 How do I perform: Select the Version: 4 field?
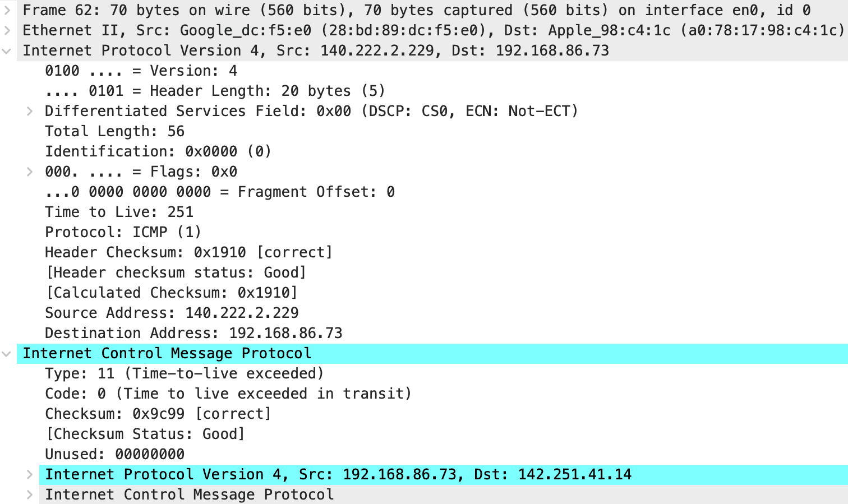[x=141, y=71]
